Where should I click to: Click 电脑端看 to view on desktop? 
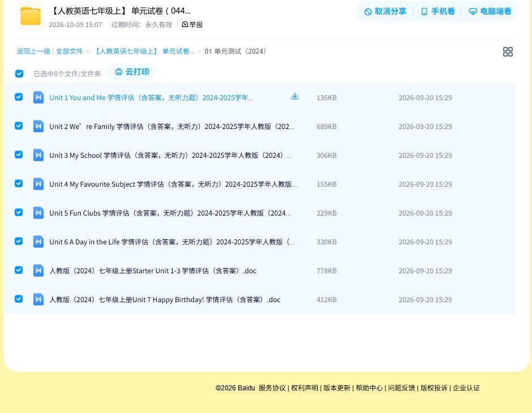pyautogui.click(x=490, y=11)
